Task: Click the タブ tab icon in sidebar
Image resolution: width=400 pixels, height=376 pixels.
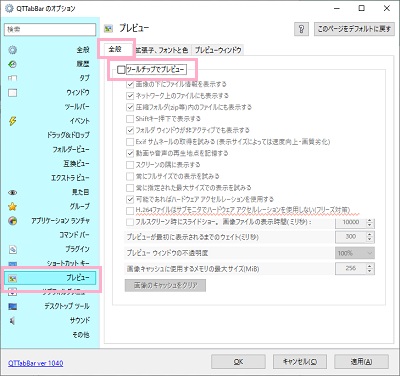Action: click(x=12, y=79)
